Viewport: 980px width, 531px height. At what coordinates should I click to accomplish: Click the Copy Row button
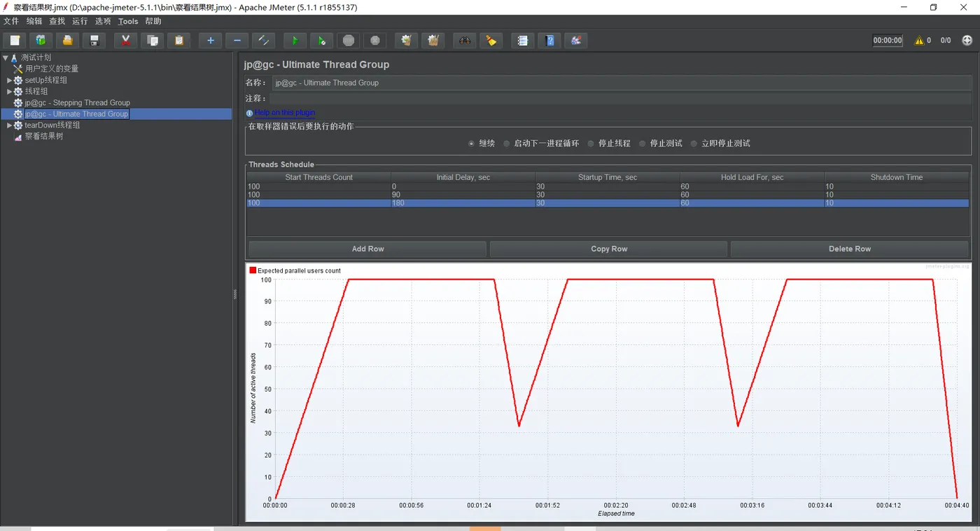coord(609,249)
